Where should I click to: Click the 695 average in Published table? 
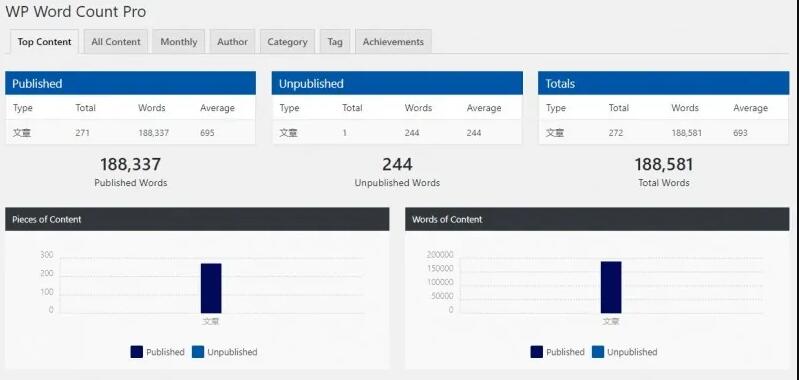click(207, 133)
